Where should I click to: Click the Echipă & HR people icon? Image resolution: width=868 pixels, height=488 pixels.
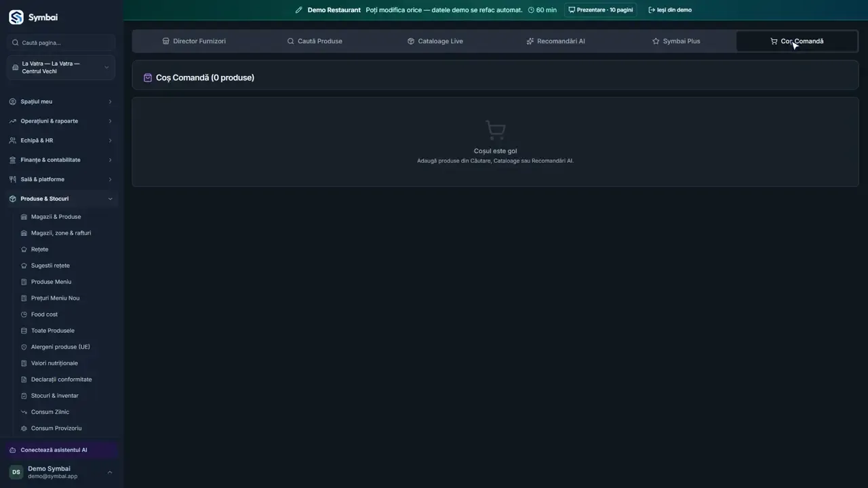coord(13,140)
